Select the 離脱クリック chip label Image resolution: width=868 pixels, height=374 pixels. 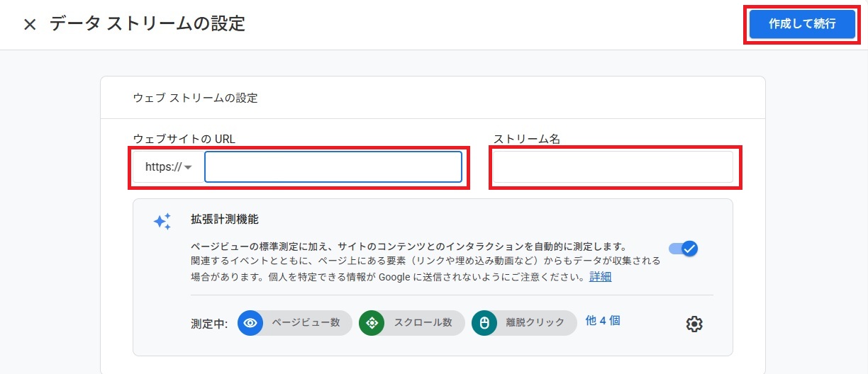[535, 322]
